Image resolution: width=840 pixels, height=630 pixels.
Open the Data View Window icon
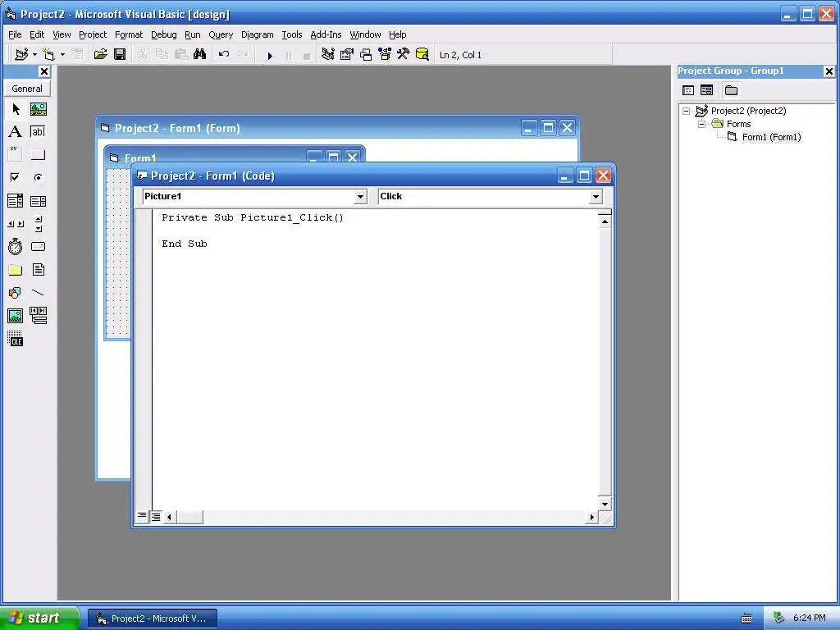tap(422, 55)
